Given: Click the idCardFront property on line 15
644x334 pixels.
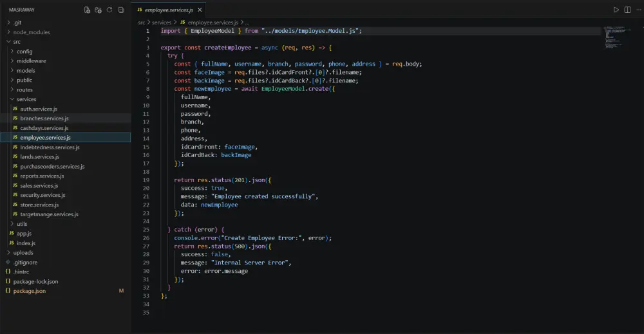Looking at the screenshot, I should (199, 147).
